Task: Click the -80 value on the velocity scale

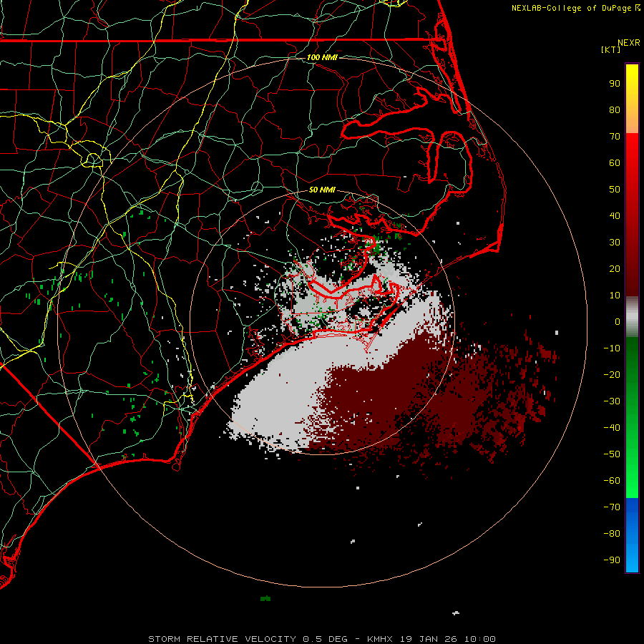Action: (x=612, y=534)
